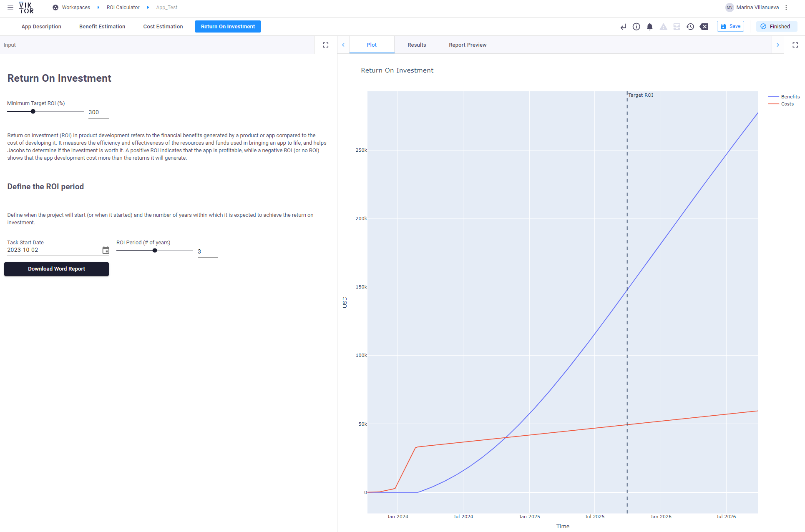Click the ROI Period years value field
This screenshot has height=532, width=805.
pos(208,252)
